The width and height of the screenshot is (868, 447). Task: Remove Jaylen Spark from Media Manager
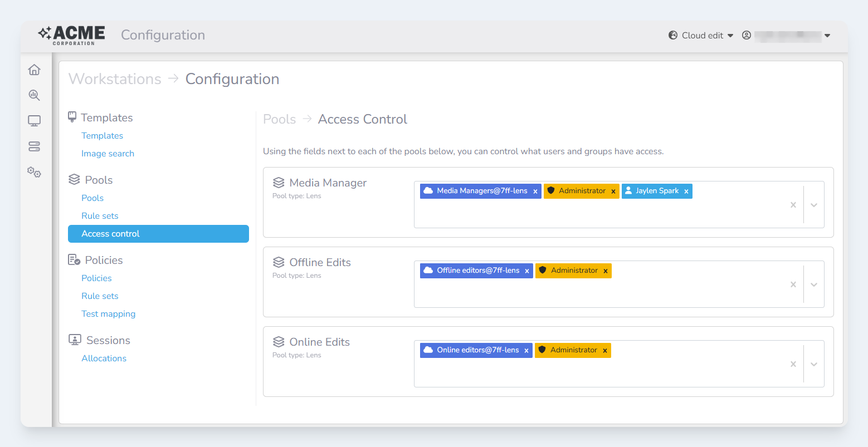point(686,191)
